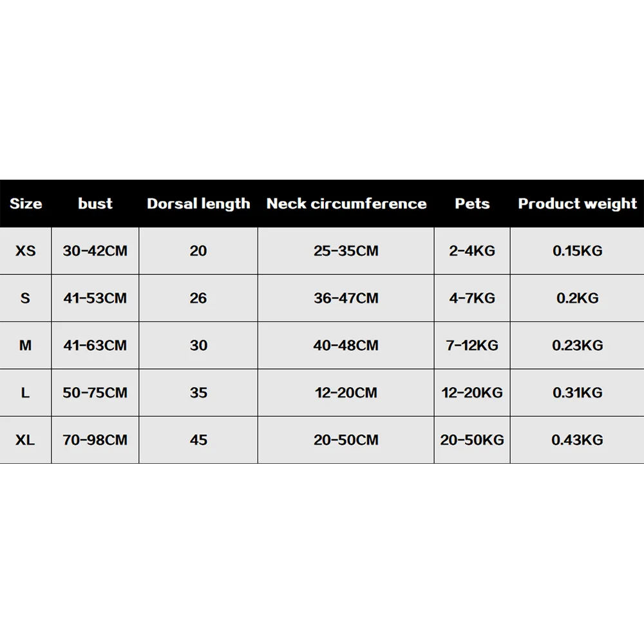Select the 4-7KG pets weight cell
The width and height of the screenshot is (644, 644).
[x=472, y=298]
